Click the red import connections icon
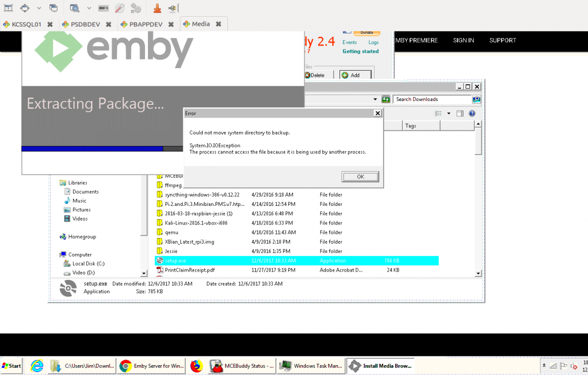Viewport: 588px width, 375px height. (x=157, y=8)
